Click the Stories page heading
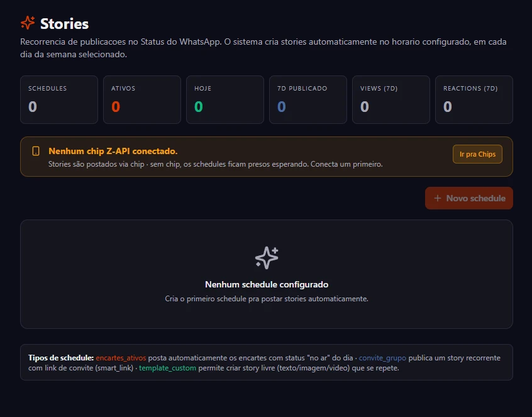The width and height of the screenshot is (532, 417). (65, 24)
